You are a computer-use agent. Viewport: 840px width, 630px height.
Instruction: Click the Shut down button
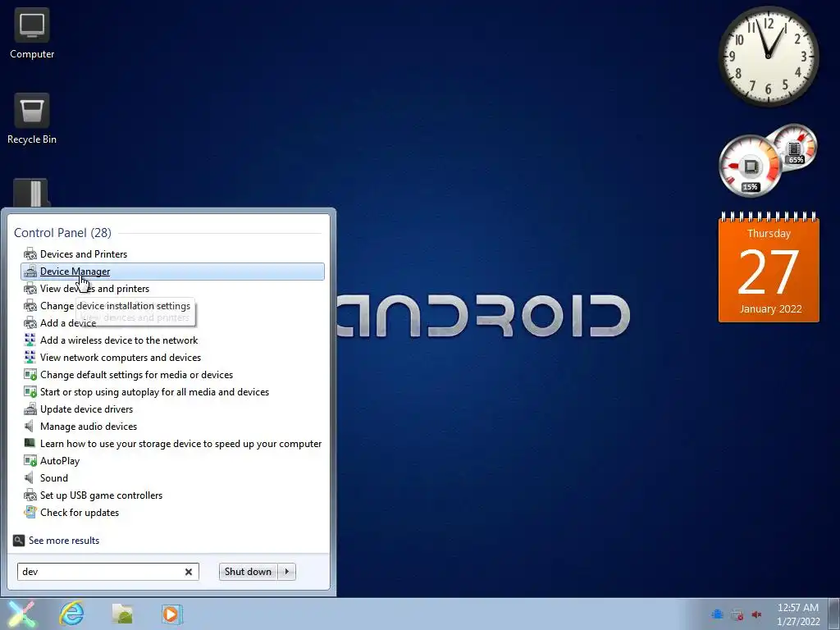[x=248, y=572]
